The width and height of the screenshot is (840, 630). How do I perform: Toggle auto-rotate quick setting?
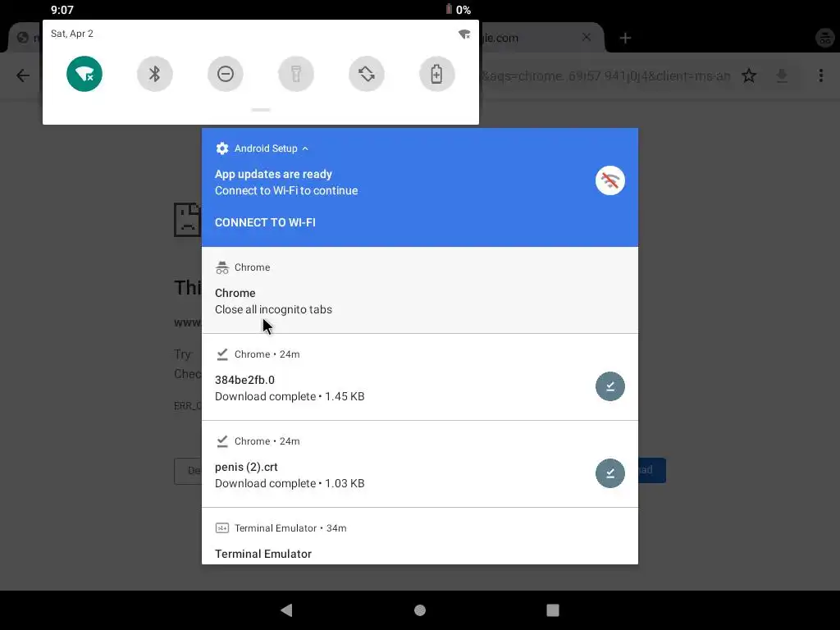pyautogui.click(x=367, y=74)
